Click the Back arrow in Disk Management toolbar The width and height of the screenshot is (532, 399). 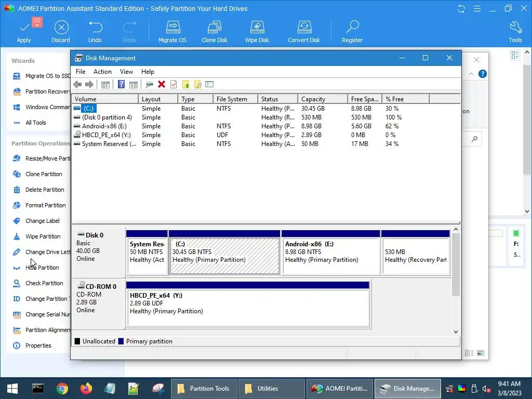pyautogui.click(x=77, y=85)
